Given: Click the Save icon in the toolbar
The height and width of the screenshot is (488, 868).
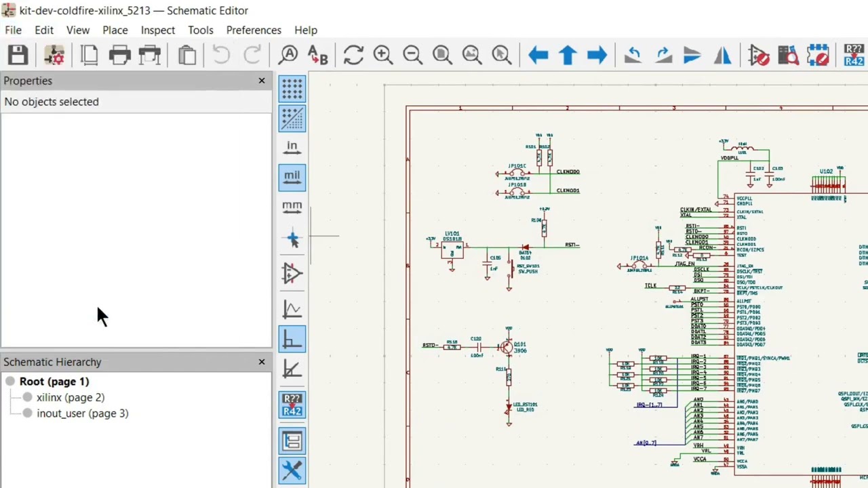Looking at the screenshot, I should [x=18, y=55].
